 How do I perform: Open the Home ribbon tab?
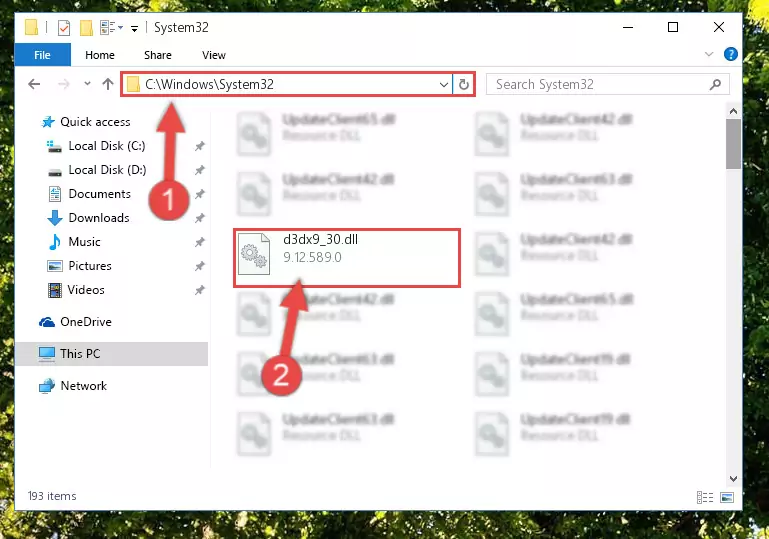coord(100,55)
